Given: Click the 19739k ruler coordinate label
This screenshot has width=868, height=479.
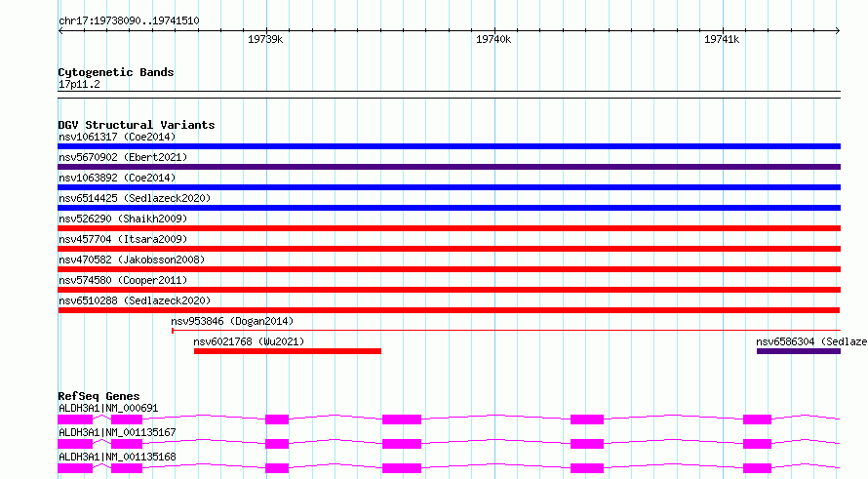Looking at the screenshot, I should tap(265, 39).
